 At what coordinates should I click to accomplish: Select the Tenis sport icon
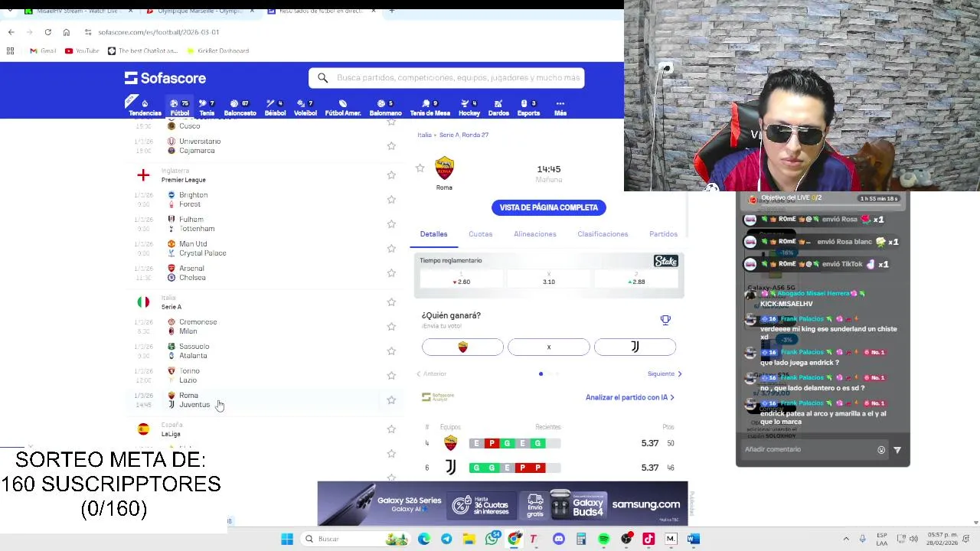[207, 107]
